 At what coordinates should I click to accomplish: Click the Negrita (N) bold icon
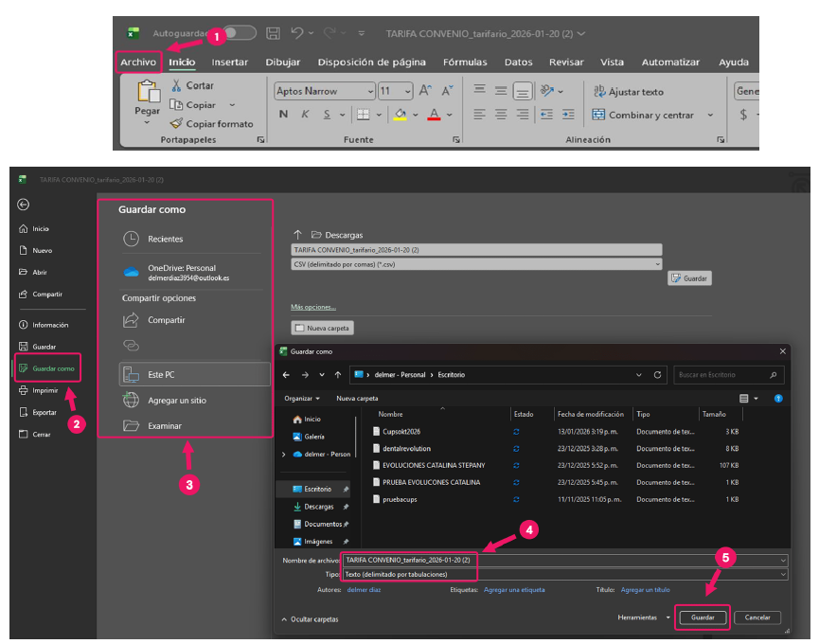pyautogui.click(x=283, y=115)
